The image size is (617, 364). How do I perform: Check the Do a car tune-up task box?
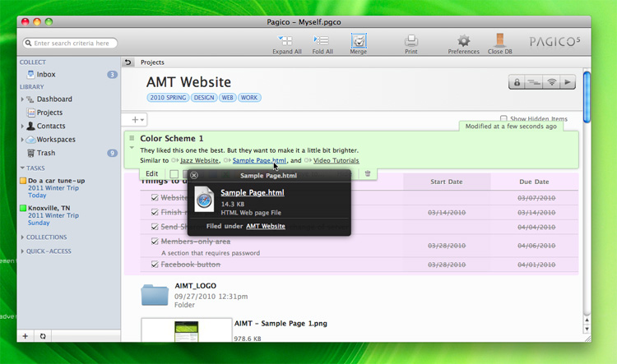click(x=23, y=181)
